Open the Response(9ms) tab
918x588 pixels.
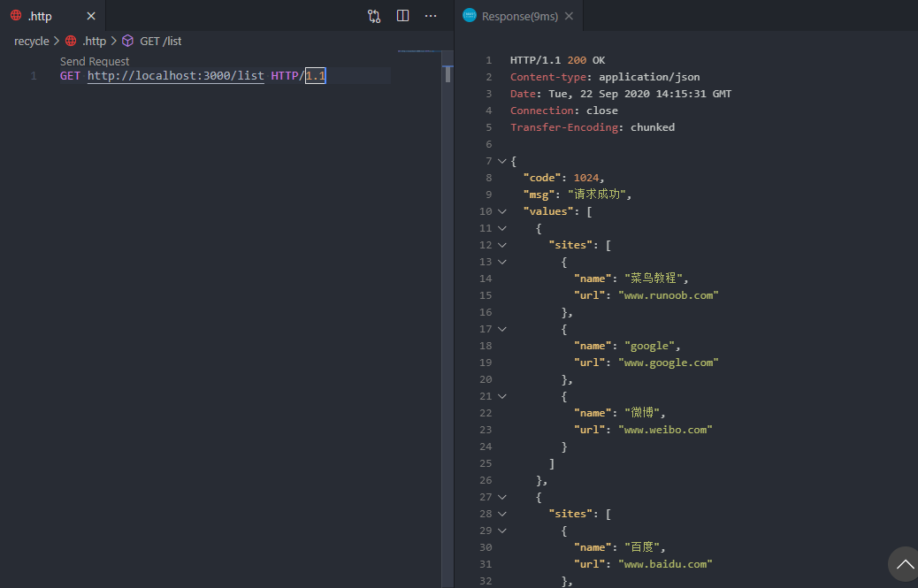[519, 16]
